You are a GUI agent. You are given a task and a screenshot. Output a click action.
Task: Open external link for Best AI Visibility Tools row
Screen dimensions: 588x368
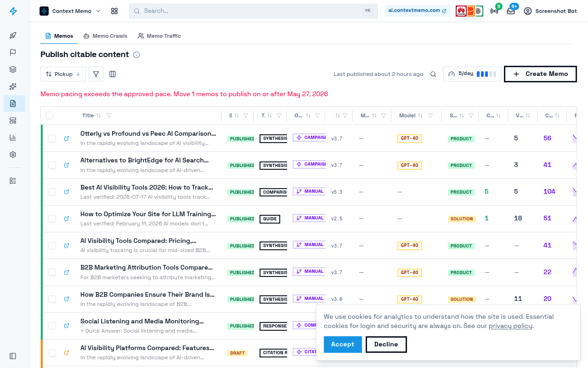(x=67, y=192)
